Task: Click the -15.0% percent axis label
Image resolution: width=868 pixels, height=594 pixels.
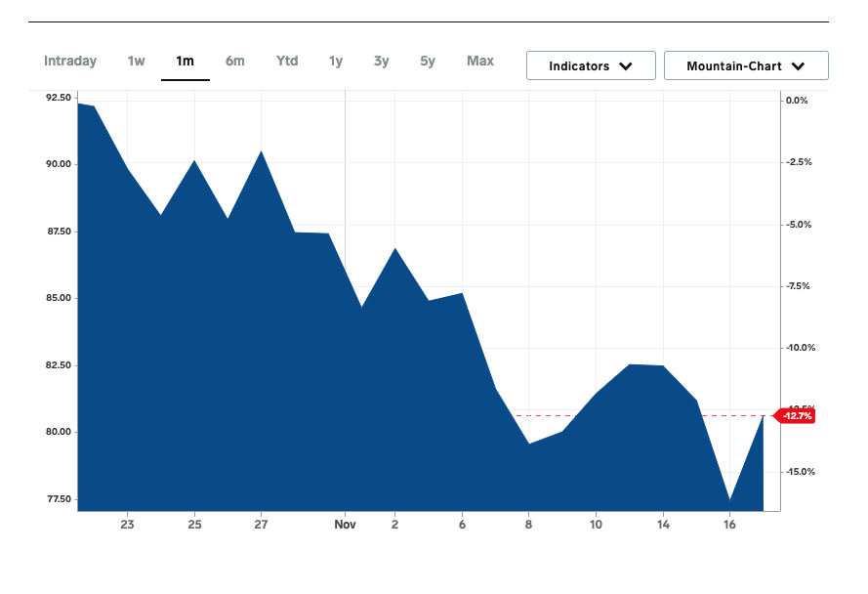Action: (x=799, y=472)
